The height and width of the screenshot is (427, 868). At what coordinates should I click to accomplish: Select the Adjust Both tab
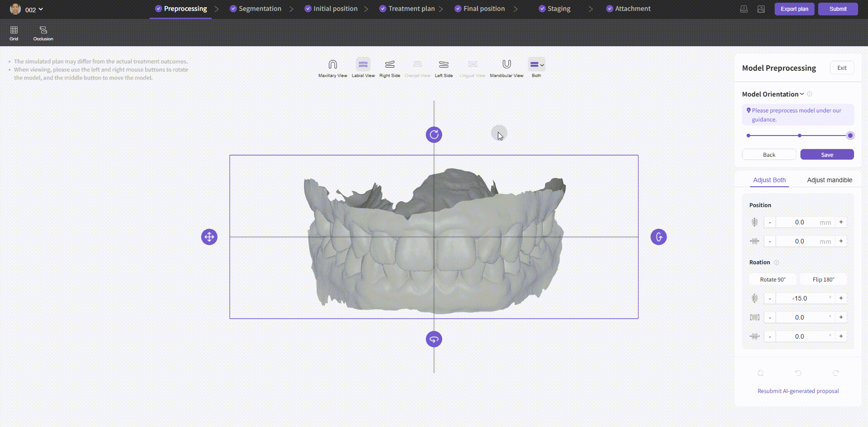tap(769, 180)
